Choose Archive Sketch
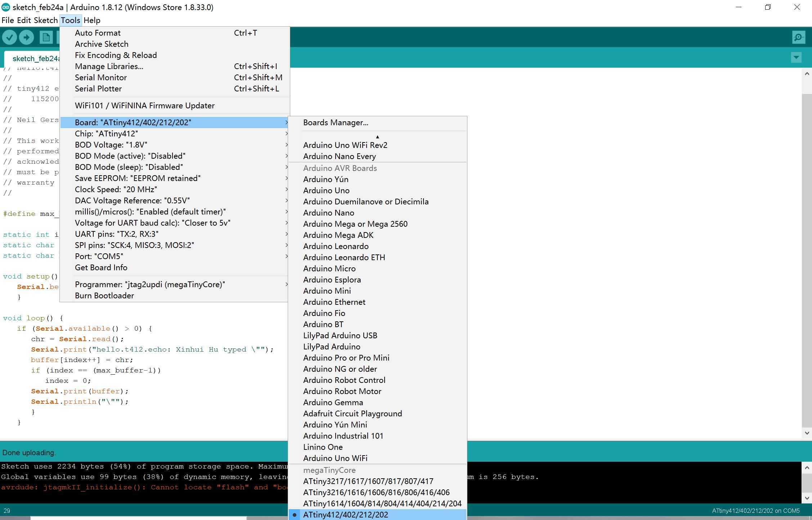The height and width of the screenshot is (520, 812). (x=175, y=44)
